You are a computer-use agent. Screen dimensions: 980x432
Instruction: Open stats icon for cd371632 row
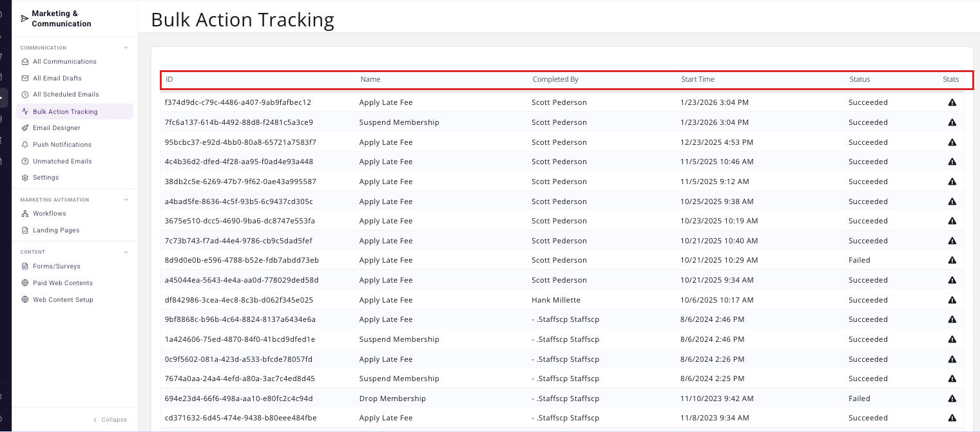(952, 418)
